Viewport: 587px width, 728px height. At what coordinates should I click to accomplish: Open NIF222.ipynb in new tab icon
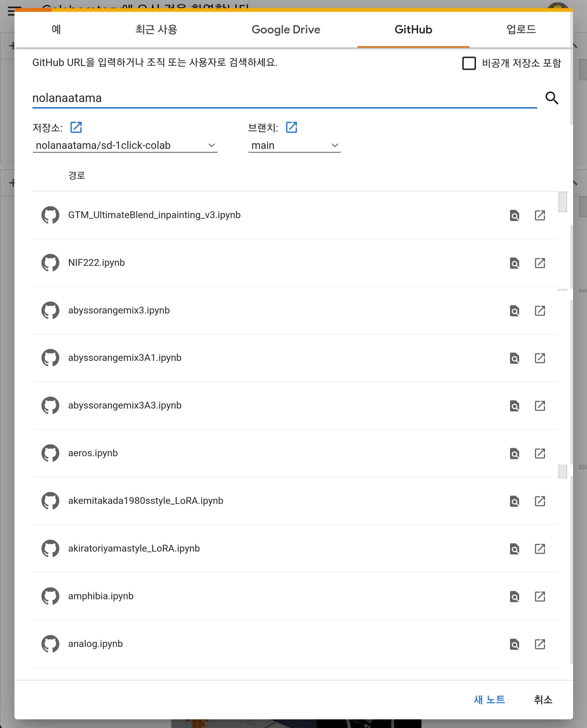click(540, 263)
